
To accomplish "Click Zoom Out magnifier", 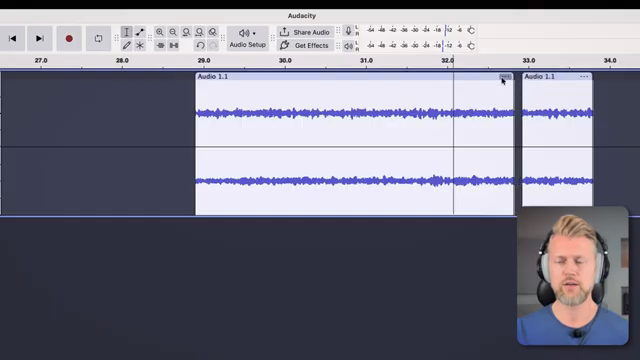I will coord(173,32).
